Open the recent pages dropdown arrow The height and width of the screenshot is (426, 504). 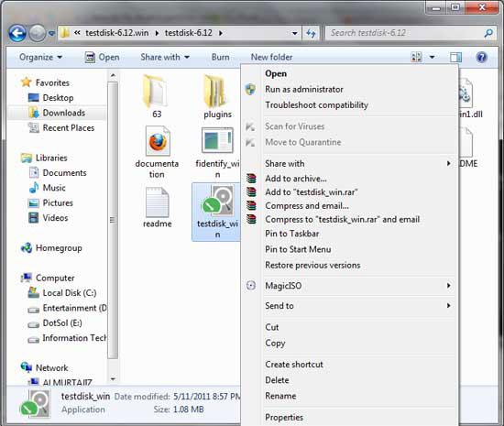pos(51,33)
